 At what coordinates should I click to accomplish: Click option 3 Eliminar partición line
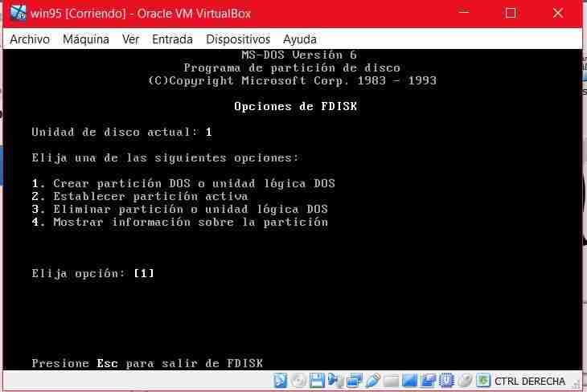tap(179, 209)
